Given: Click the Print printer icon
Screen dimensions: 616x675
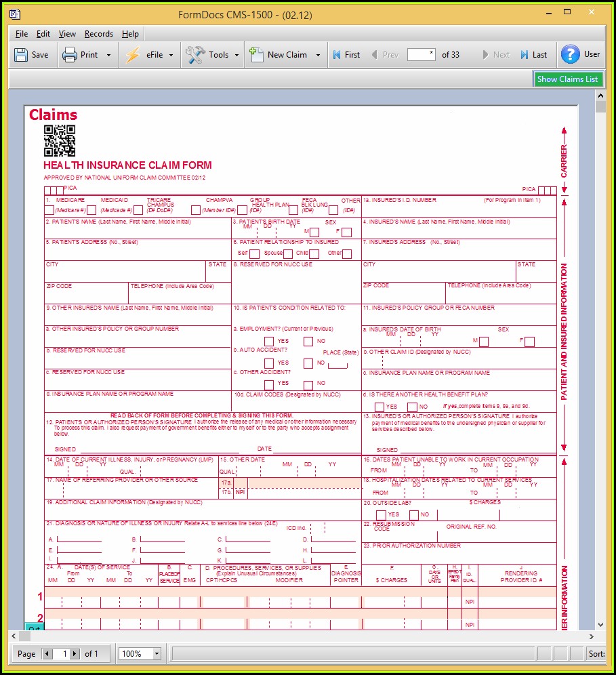Looking at the screenshot, I should pos(70,55).
